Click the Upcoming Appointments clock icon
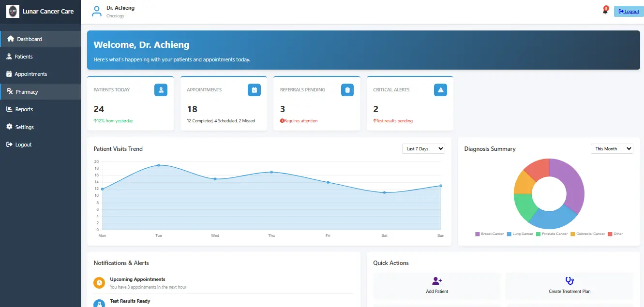Screen dimensions: 644x307 [x=99, y=283]
